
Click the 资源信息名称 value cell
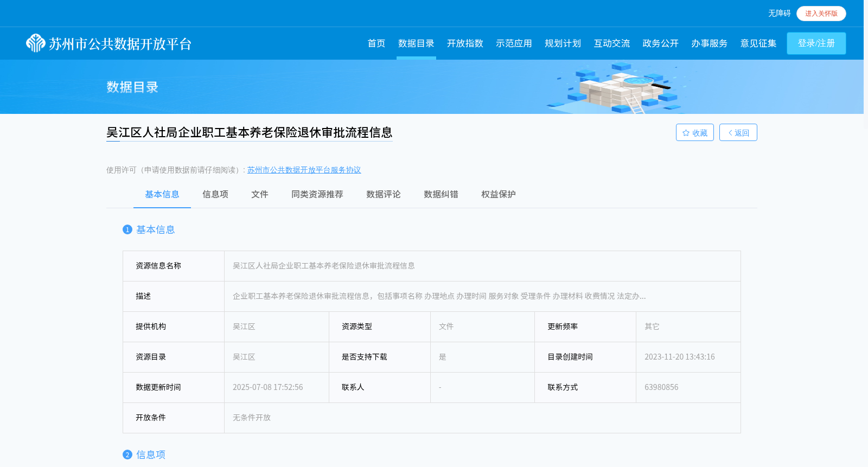coord(482,266)
